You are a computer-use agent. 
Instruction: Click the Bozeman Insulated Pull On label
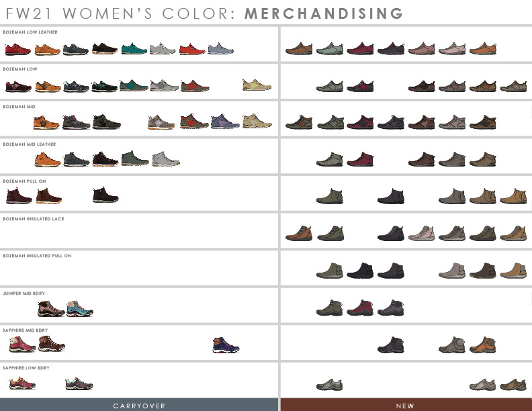tap(37, 256)
